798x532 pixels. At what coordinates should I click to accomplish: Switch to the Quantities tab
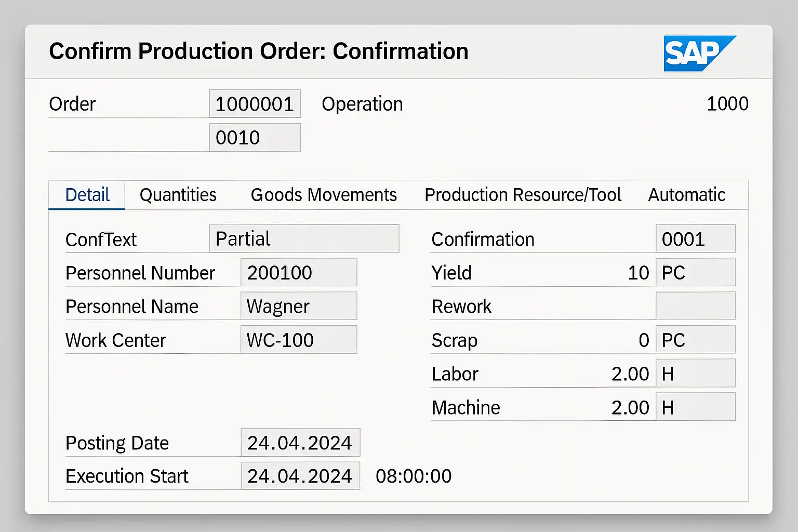point(178,195)
